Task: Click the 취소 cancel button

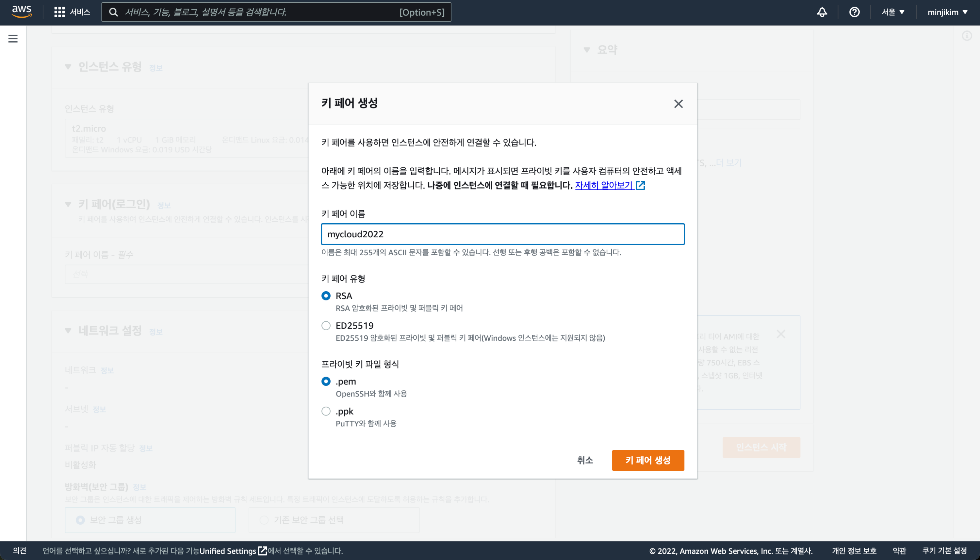Action: [584, 460]
